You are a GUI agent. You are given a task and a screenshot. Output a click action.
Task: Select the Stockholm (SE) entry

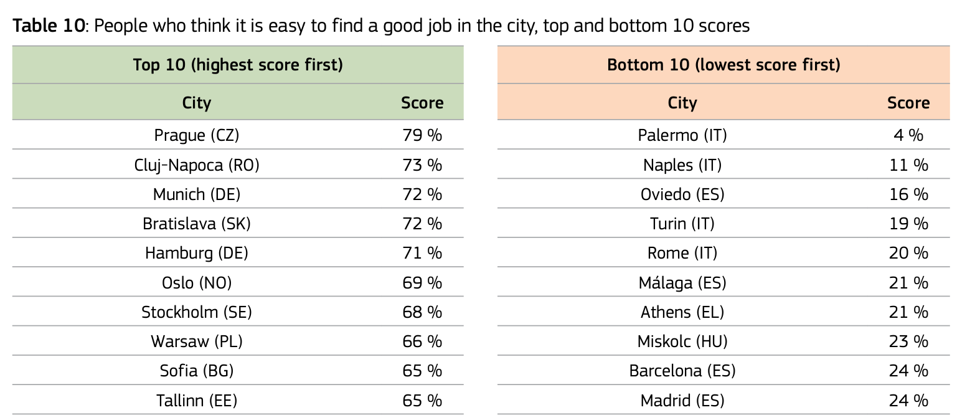pos(197,312)
